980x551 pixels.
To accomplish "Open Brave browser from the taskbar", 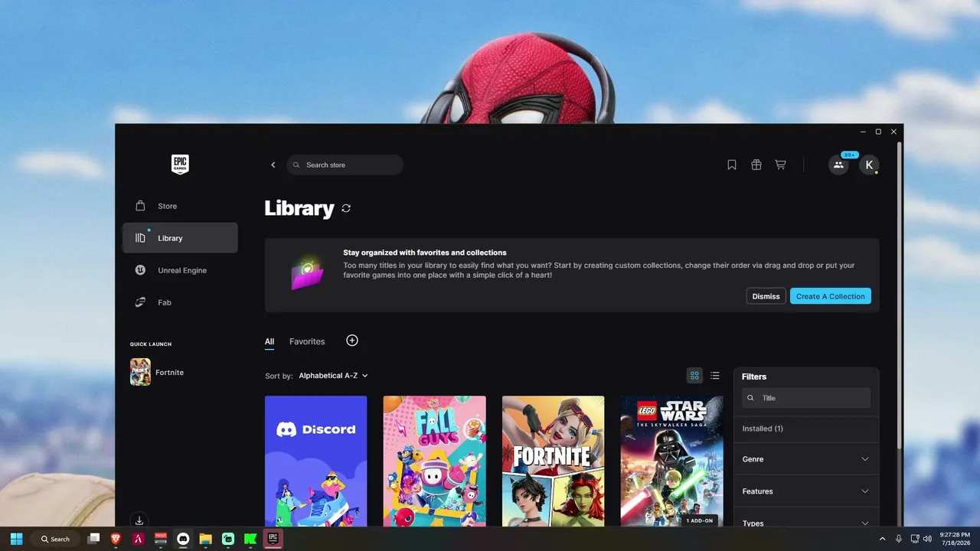I will pyautogui.click(x=116, y=539).
